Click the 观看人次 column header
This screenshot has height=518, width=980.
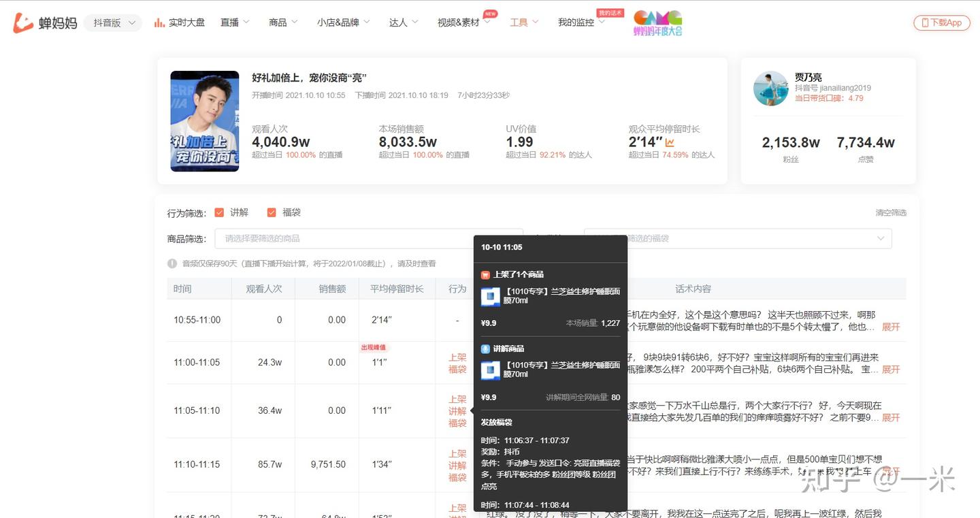tap(264, 289)
